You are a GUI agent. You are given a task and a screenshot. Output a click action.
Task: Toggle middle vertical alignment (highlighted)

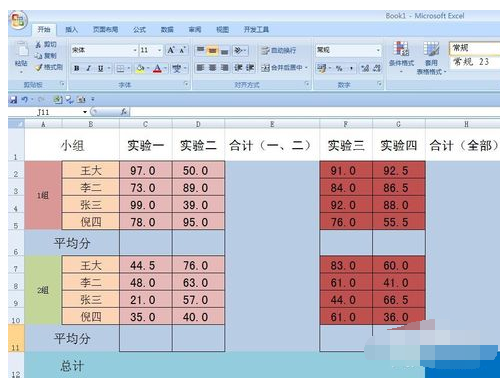[x=212, y=50]
